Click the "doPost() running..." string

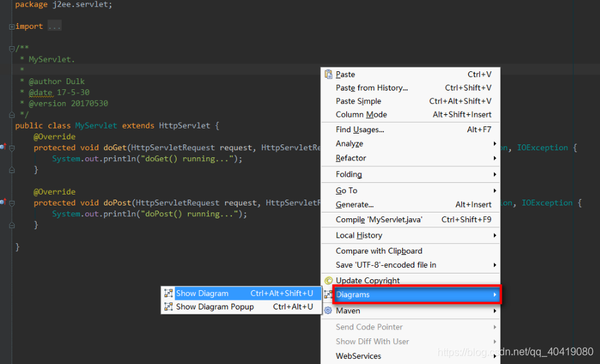pyautogui.click(x=189, y=214)
